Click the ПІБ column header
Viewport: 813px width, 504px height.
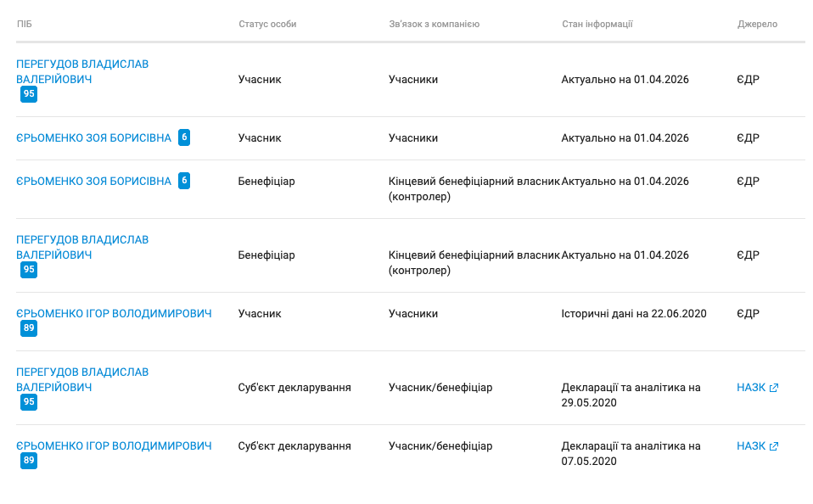(25, 24)
